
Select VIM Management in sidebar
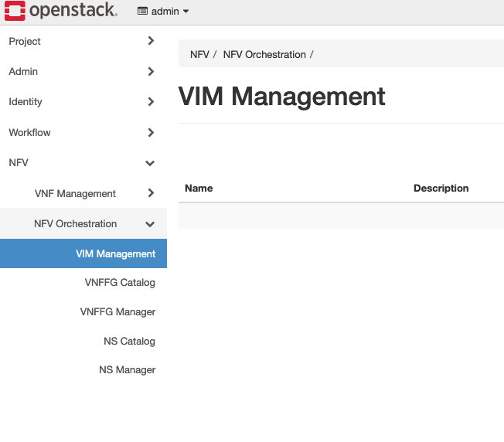tap(115, 253)
